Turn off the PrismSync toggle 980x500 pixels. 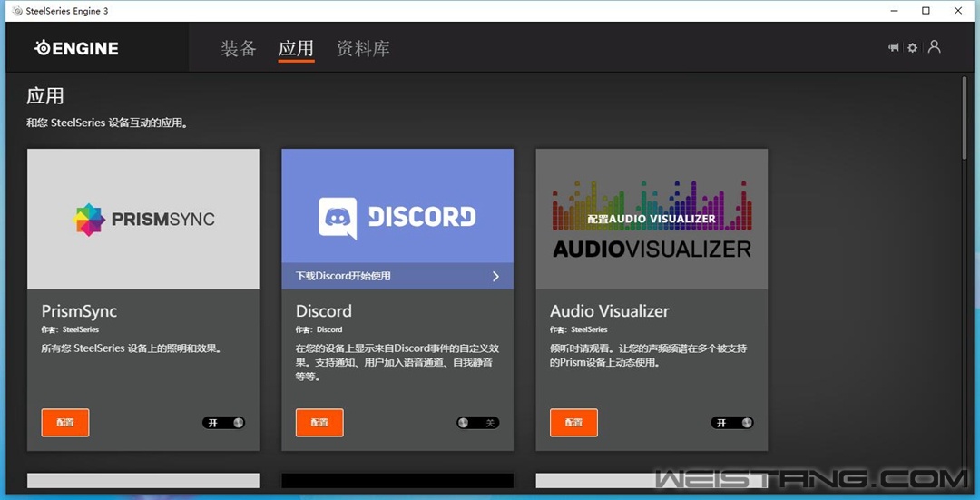(x=224, y=423)
